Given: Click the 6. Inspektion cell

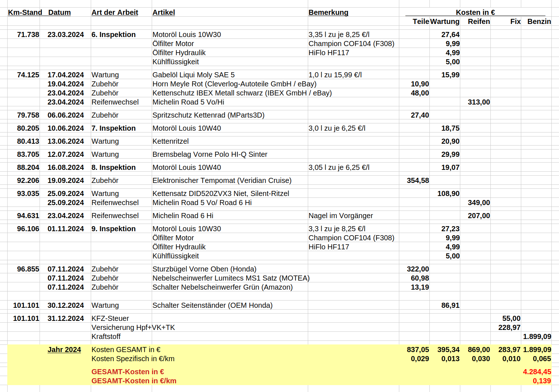Looking at the screenshot, I should coord(114,34).
